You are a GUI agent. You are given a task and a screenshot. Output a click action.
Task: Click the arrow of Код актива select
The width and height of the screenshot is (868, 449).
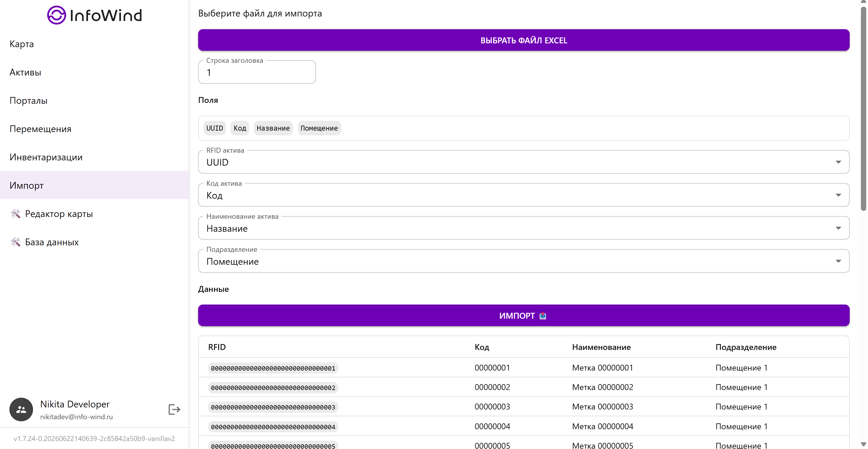[x=838, y=195]
